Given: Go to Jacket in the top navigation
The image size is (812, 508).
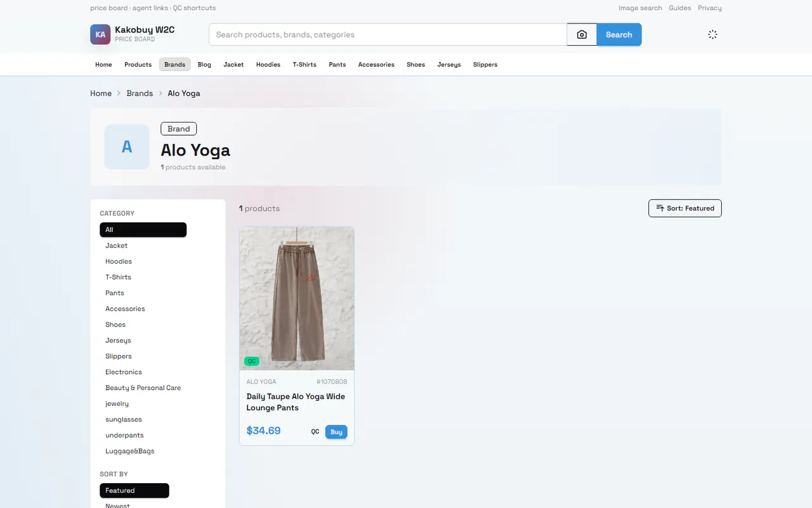Looking at the screenshot, I should coord(233,64).
